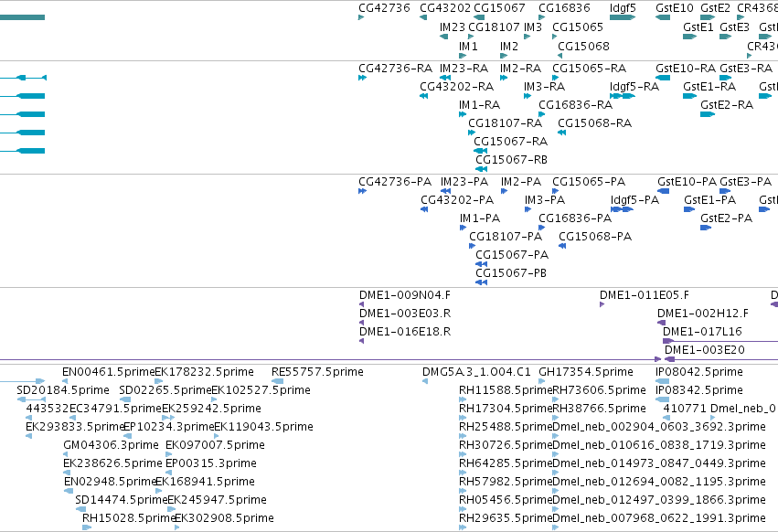Select protein CG42736-PA
This screenshot has height=532, width=778.
395,182
